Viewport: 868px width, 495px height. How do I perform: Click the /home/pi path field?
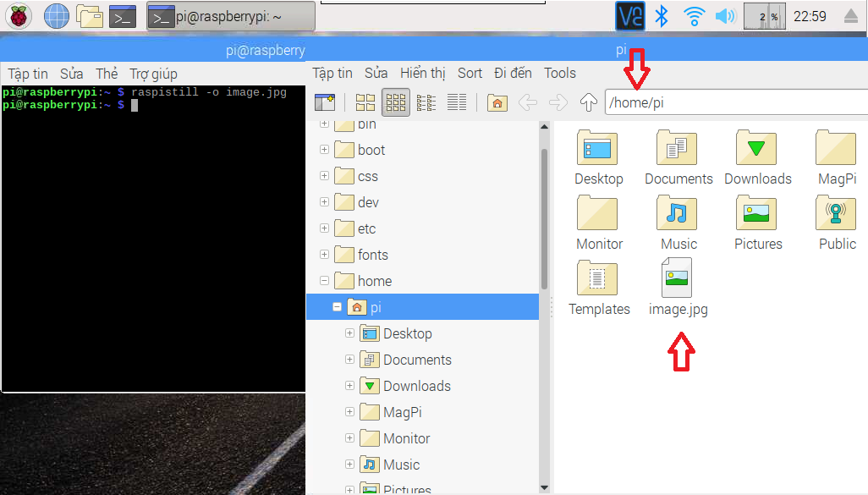tap(736, 102)
